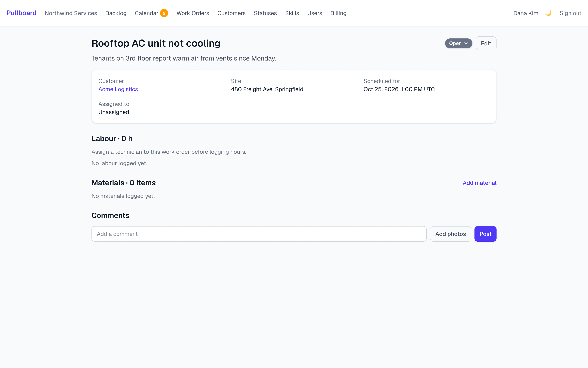Open the Open status dropdown

459,43
